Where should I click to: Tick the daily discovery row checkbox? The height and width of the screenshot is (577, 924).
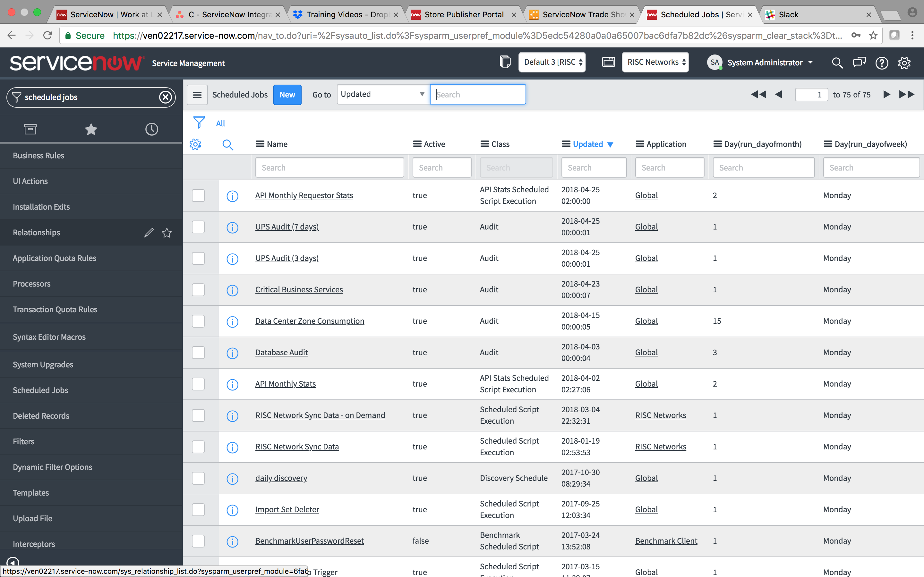tap(198, 478)
